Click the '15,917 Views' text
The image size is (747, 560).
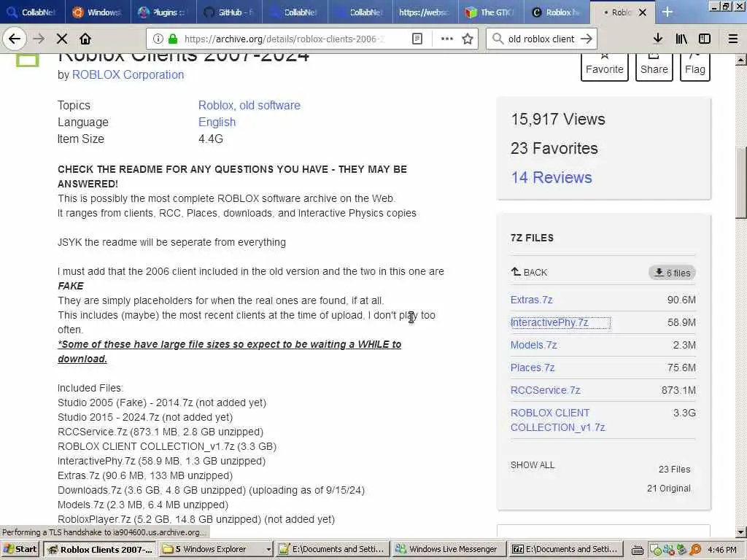tap(558, 119)
